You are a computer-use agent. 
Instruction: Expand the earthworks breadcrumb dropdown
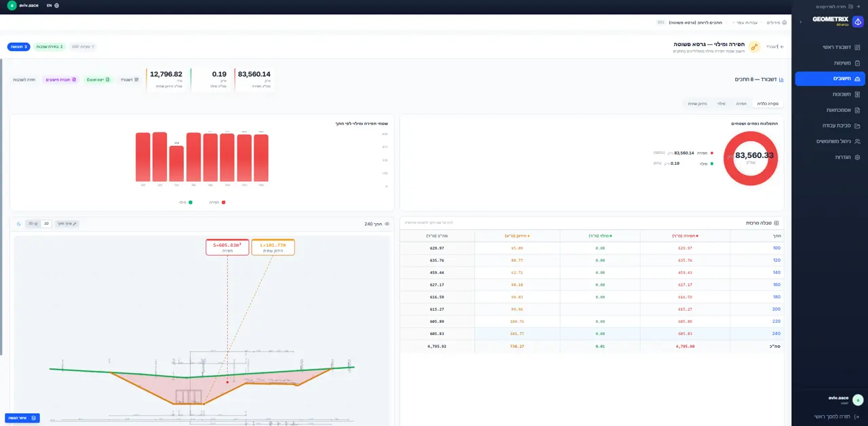pos(746,22)
